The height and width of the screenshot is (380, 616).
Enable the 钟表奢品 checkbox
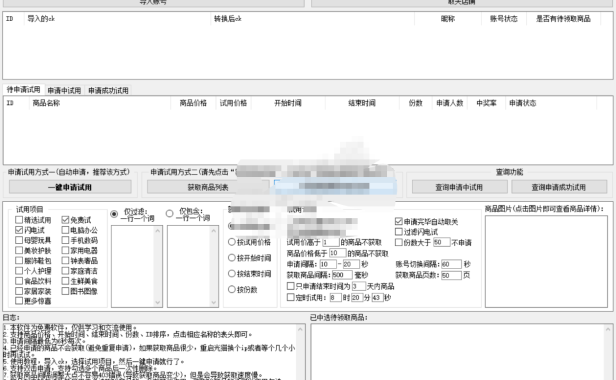(x=65, y=261)
